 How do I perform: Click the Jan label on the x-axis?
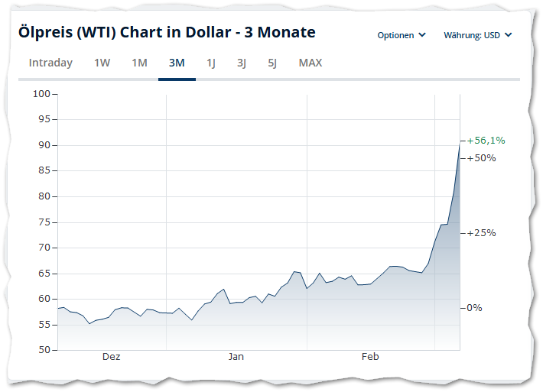(236, 357)
